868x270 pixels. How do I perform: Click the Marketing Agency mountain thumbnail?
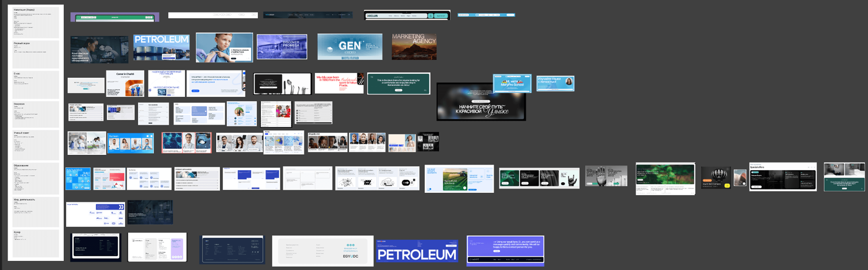(414, 47)
